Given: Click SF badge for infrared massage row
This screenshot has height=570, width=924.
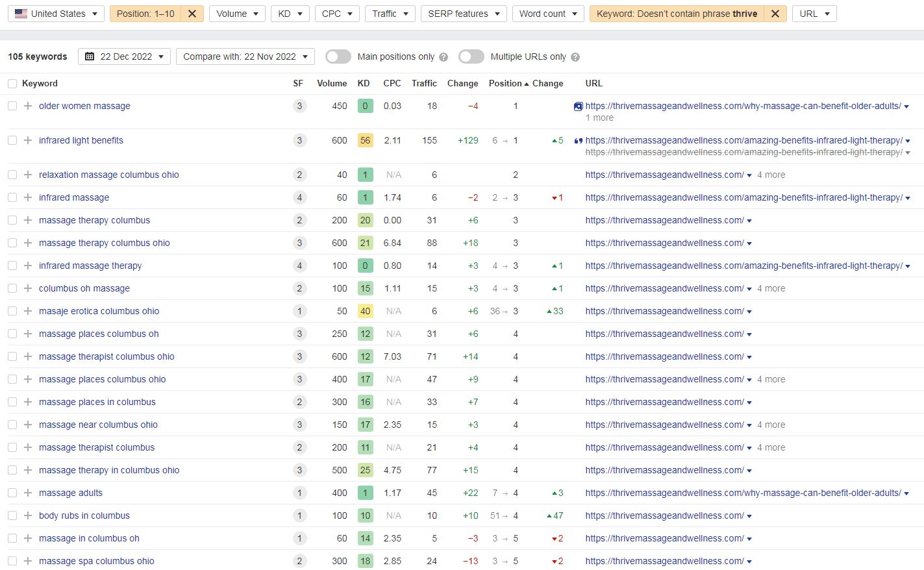Looking at the screenshot, I should tap(299, 197).
